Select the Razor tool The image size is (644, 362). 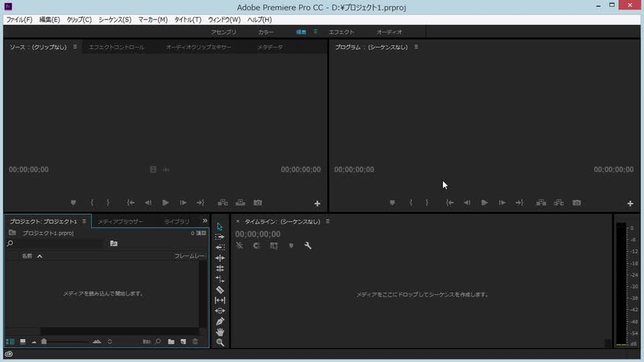[x=220, y=290]
